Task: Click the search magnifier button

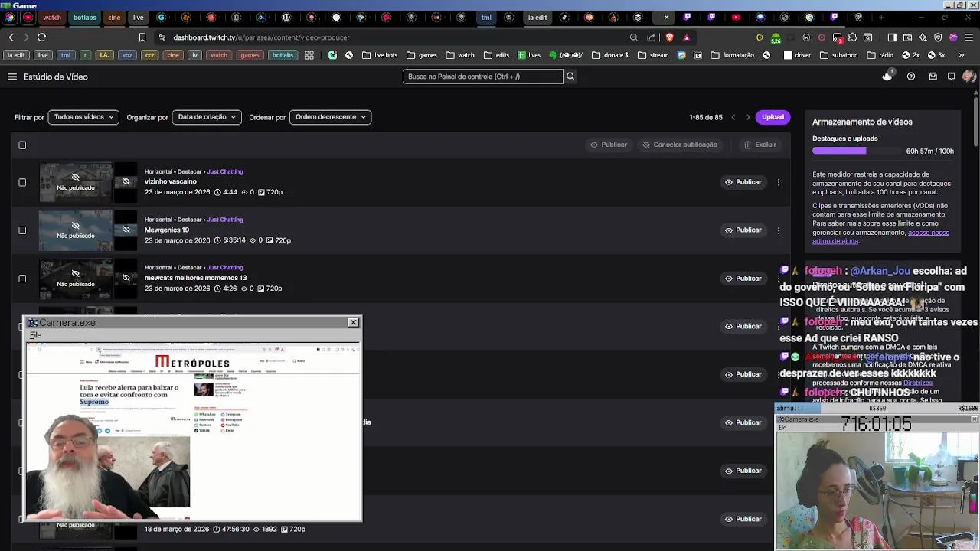Action: click(x=570, y=77)
